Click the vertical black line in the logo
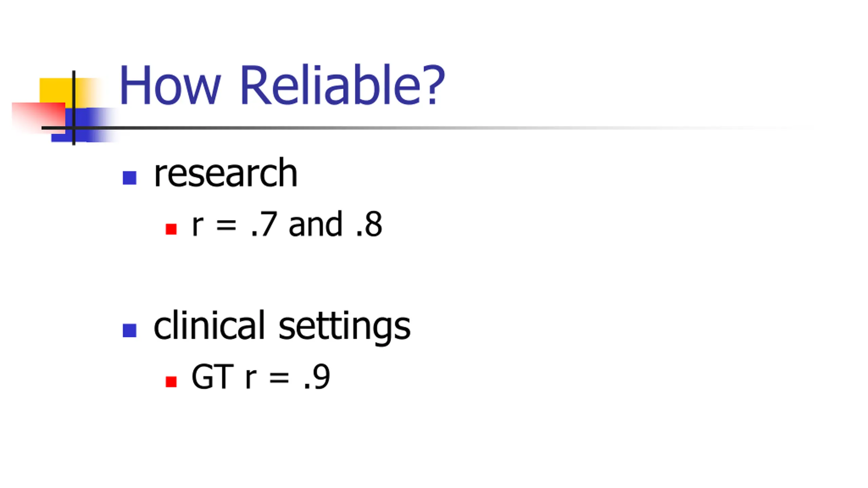 click(x=74, y=108)
